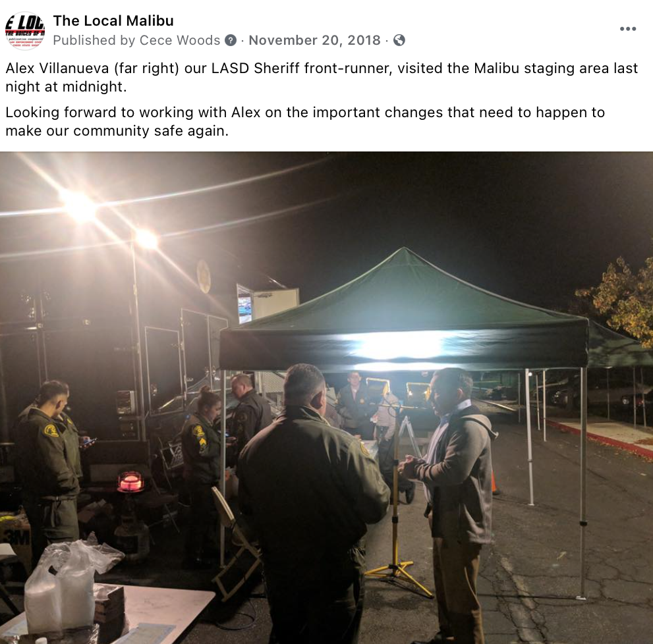The width and height of the screenshot is (653, 644).
Task: Click the 'Looking forward to working' paragraph
Action: [x=305, y=122]
